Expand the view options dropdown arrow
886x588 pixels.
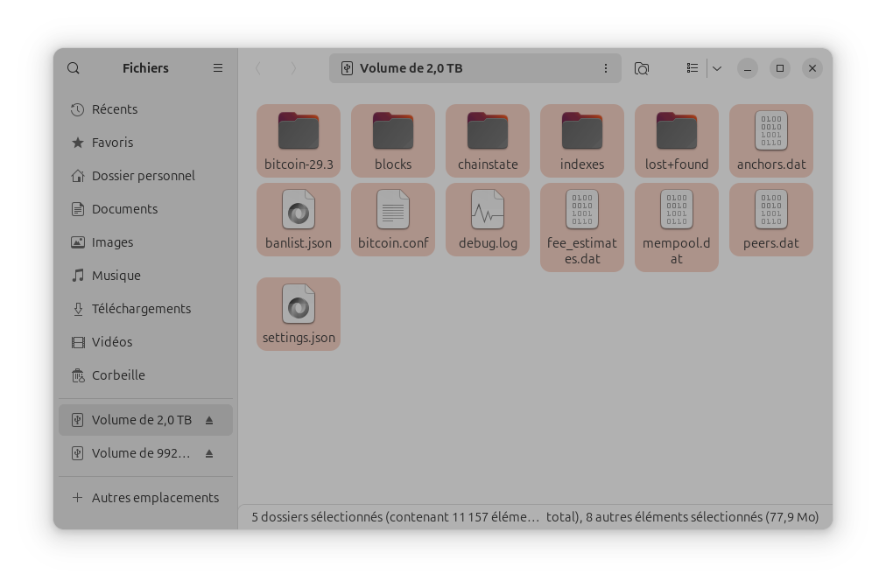[x=717, y=68]
